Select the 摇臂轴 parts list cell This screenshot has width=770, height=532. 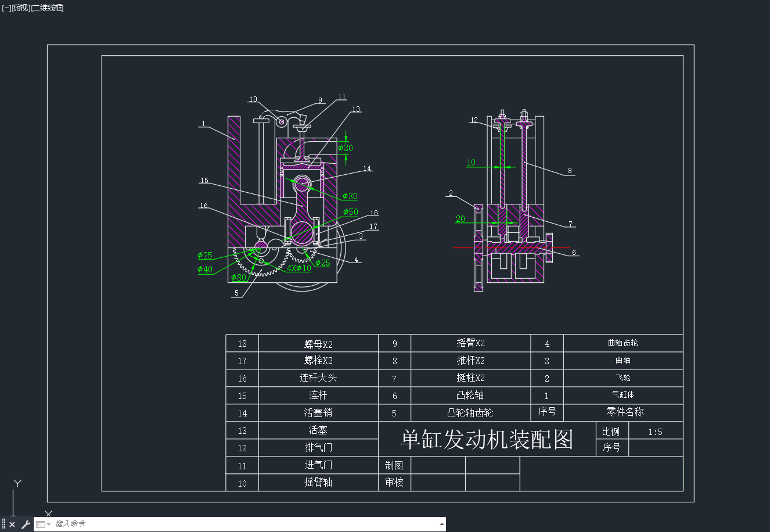pos(318,483)
